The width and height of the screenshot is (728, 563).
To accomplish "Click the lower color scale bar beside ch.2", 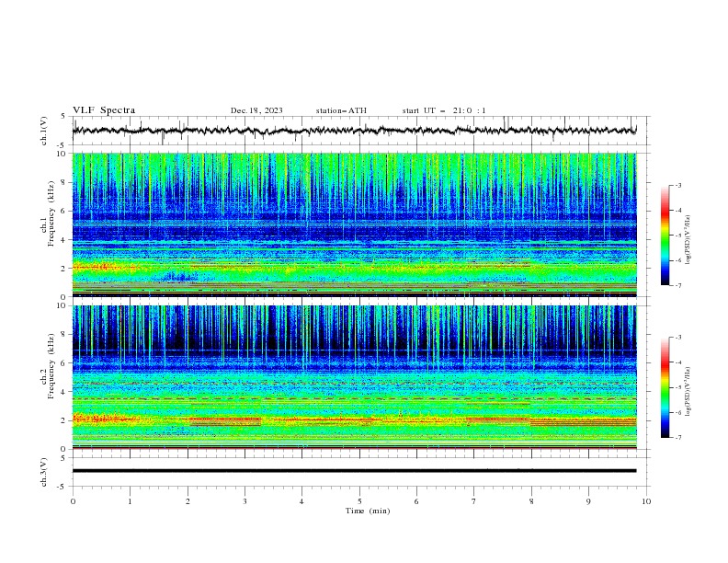I will pos(665,387).
